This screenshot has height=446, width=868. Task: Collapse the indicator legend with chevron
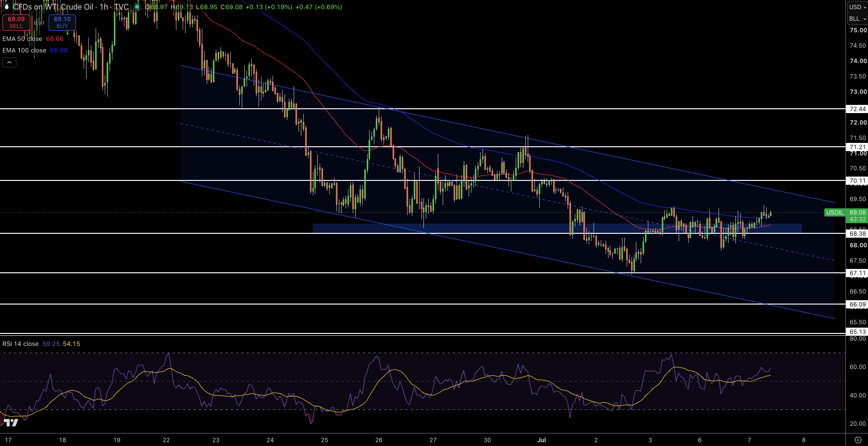click(x=9, y=62)
